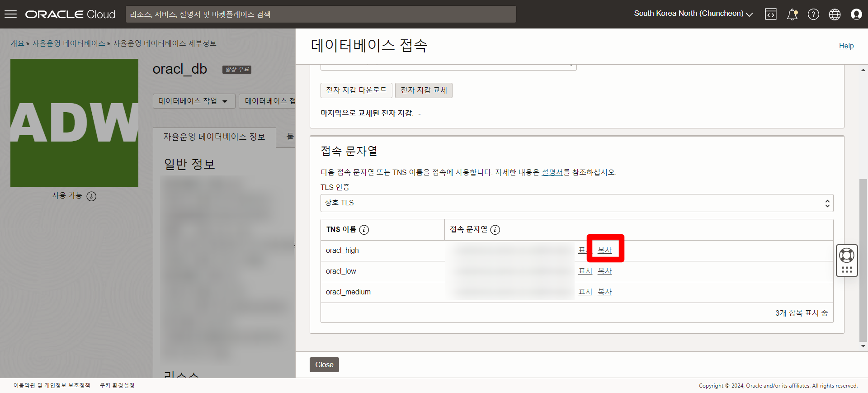Focus the resource search field
Screen dimensions: 868x393
321,14
